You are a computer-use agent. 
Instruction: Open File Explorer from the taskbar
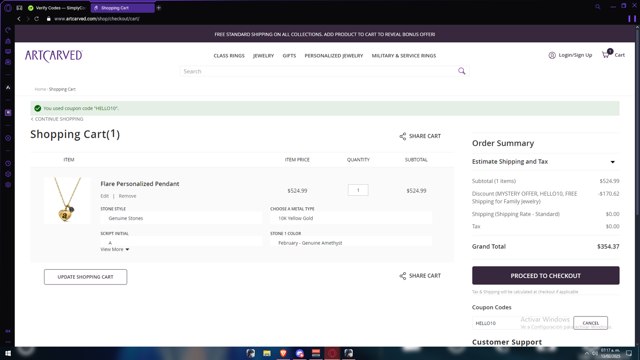[267, 353]
